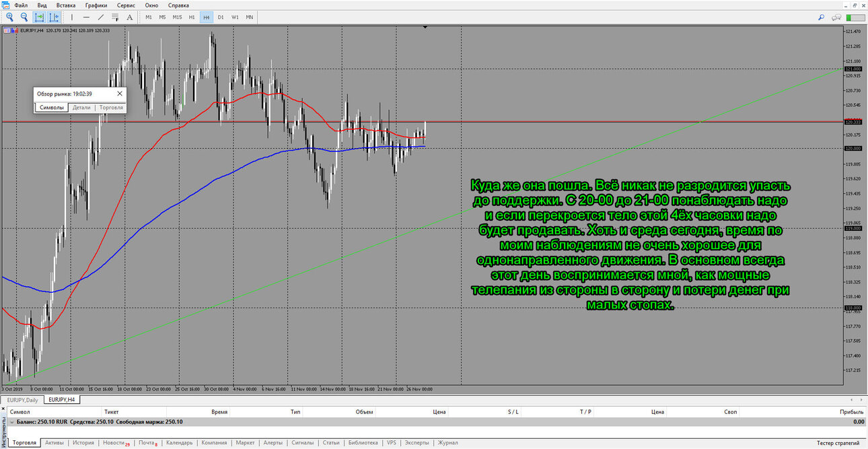Open the Активы terminal tab
The width and height of the screenshot is (868, 449).
[x=55, y=442]
